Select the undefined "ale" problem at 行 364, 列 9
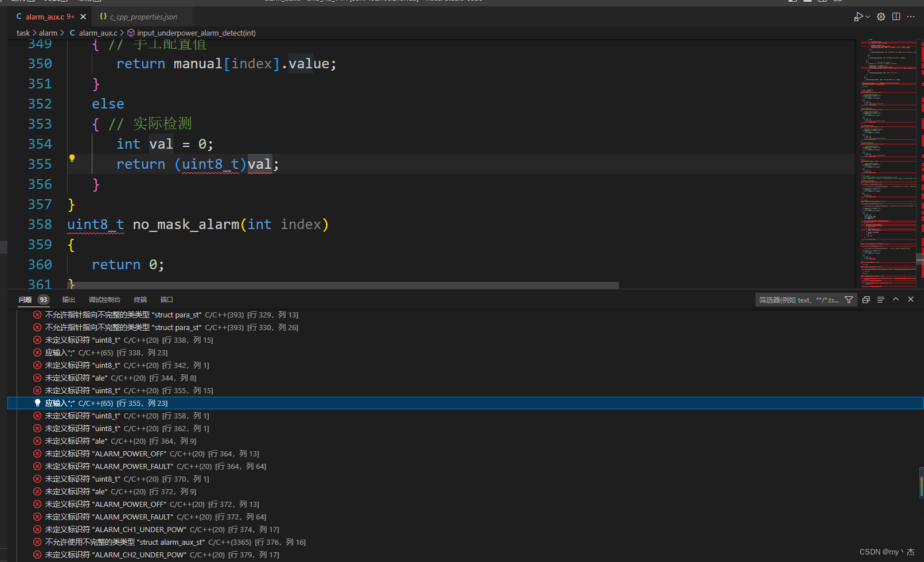The height and width of the screenshot is (562, 924). pos(465,441)
